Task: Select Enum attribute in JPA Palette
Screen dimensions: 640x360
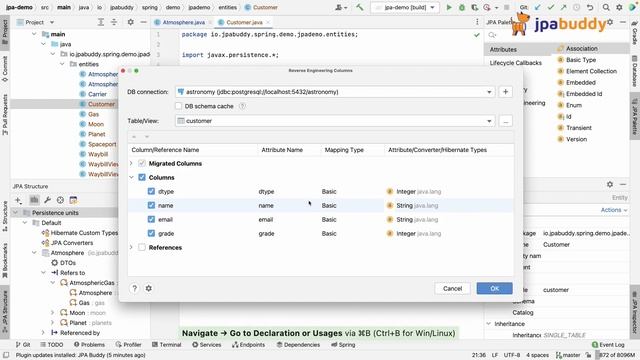Action: [573, 105]
